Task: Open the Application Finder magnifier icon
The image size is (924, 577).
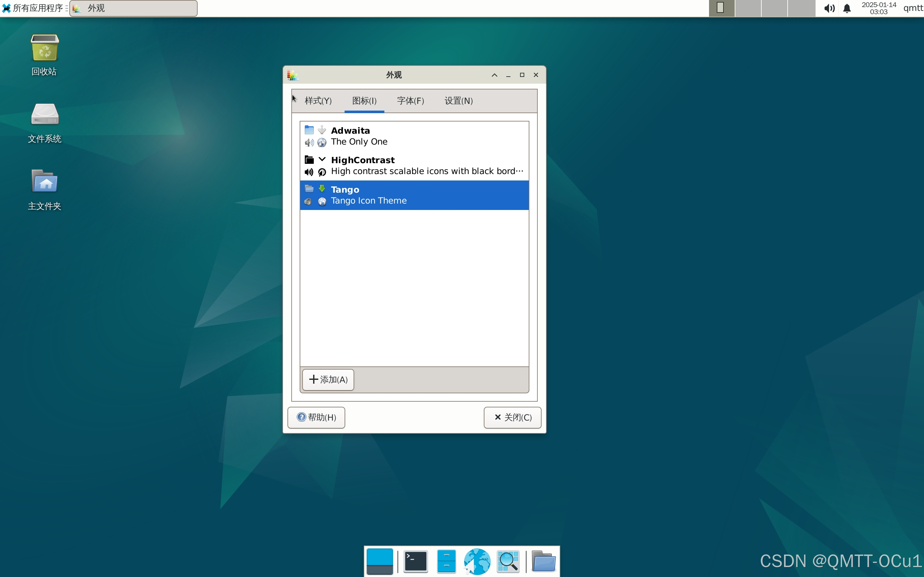Action: point(508,561)
